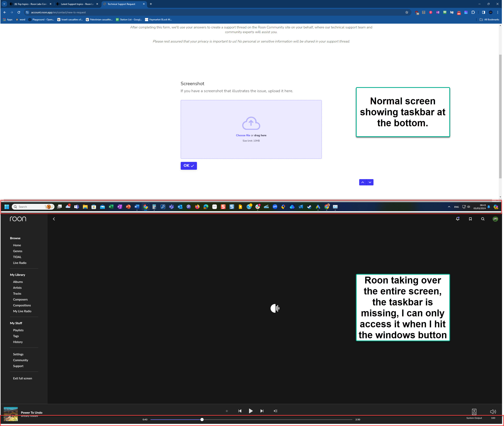This screenshot has height=426, width=504.
Task: Open OneNote clipper extension
Action: (x=438, y=12)
